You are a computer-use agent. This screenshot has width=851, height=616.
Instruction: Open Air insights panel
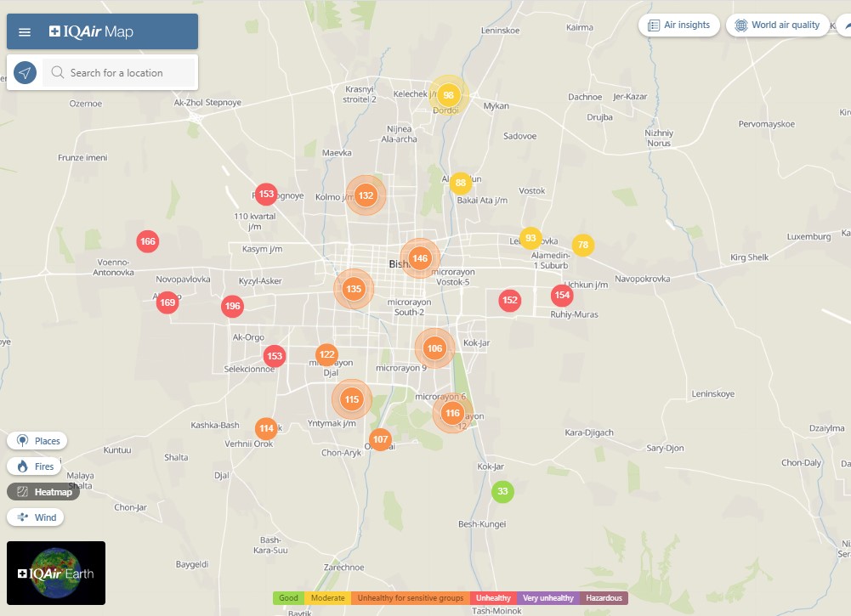click(x=678, y=25)
